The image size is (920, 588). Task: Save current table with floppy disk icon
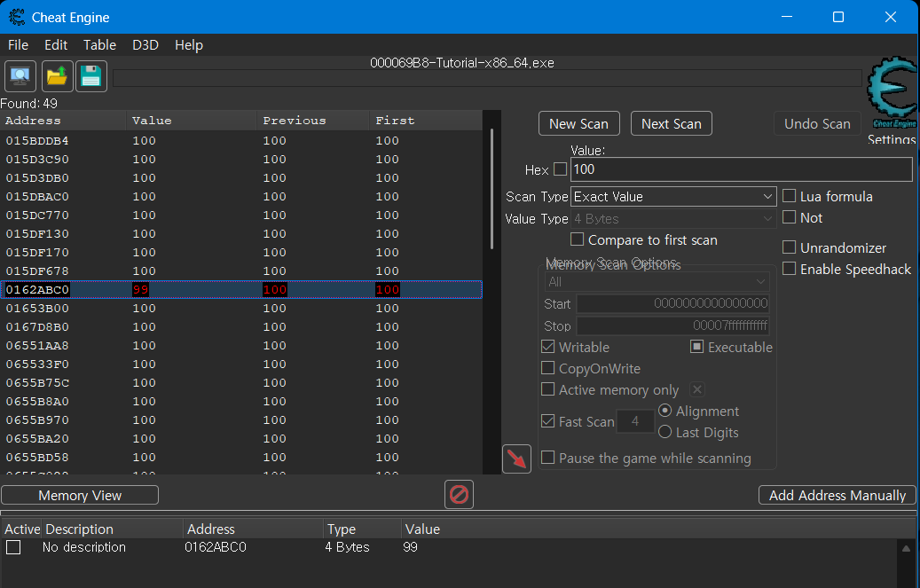point(91,76)
